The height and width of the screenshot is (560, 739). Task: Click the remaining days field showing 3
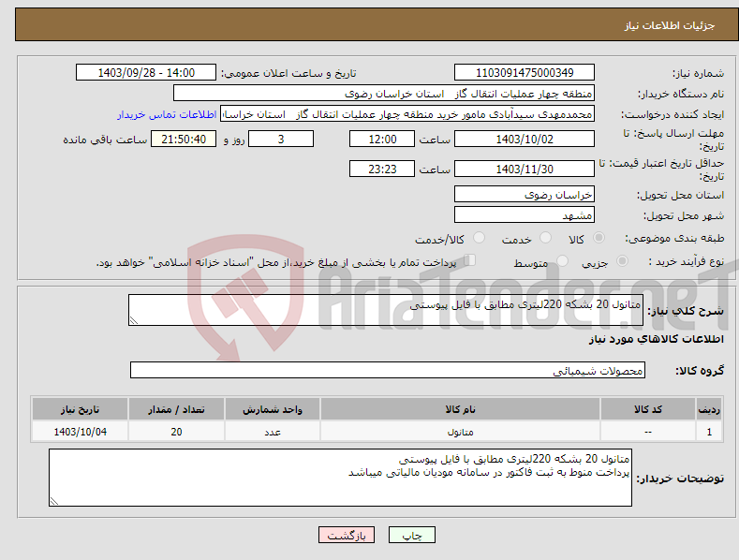coord(281,139)
